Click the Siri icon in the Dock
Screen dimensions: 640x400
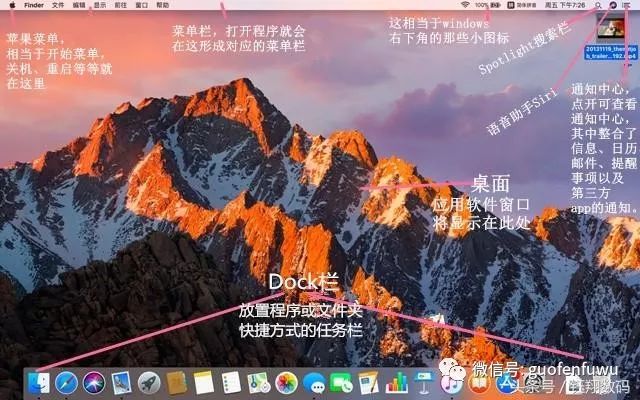(x=95, y=383)
